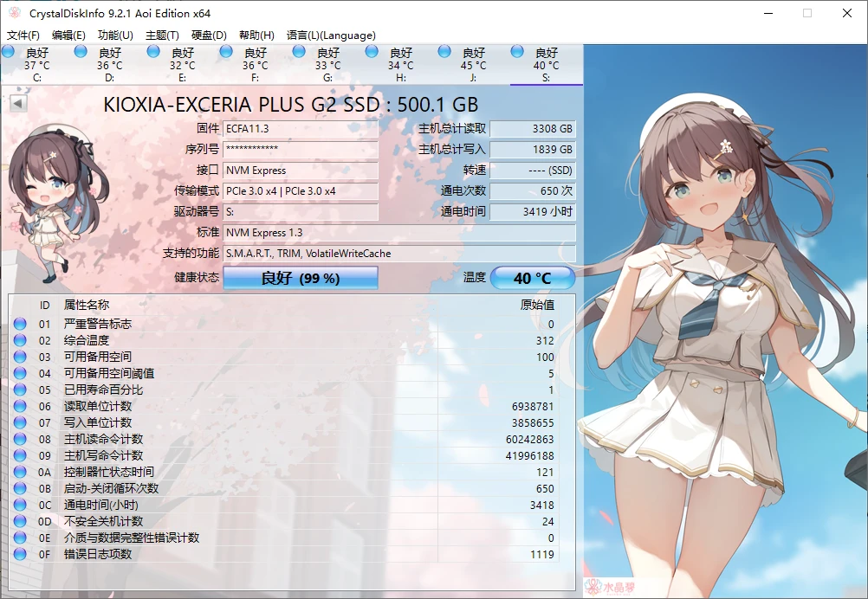Click rotation rate value ---- (SSD)
This screenshot has width=868, height=599.
pos(533,171)
